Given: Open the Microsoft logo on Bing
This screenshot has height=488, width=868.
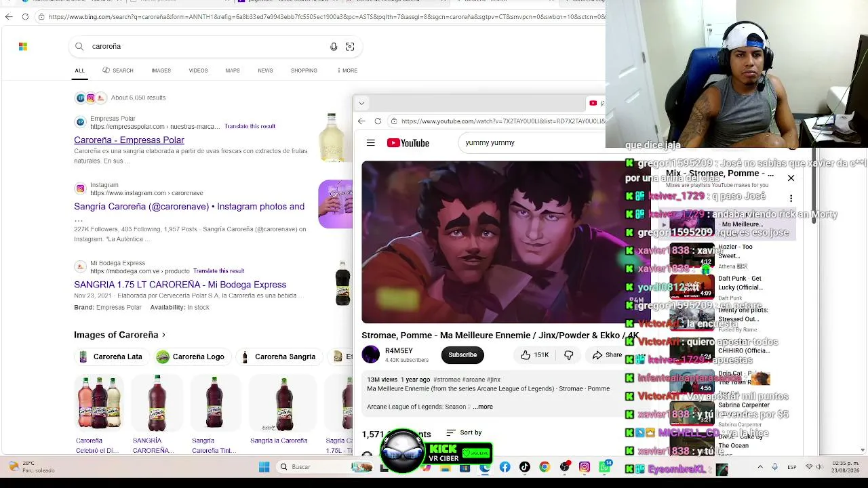Looking at the screenshot, I should (23, 46).
